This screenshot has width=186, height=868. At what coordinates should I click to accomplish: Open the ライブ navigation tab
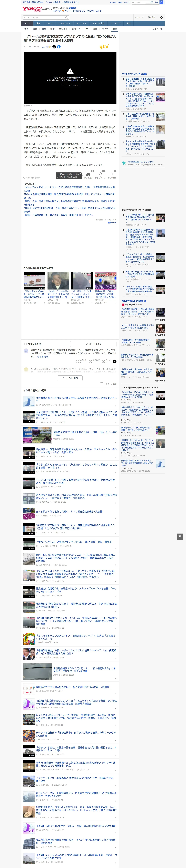(49, 24)
